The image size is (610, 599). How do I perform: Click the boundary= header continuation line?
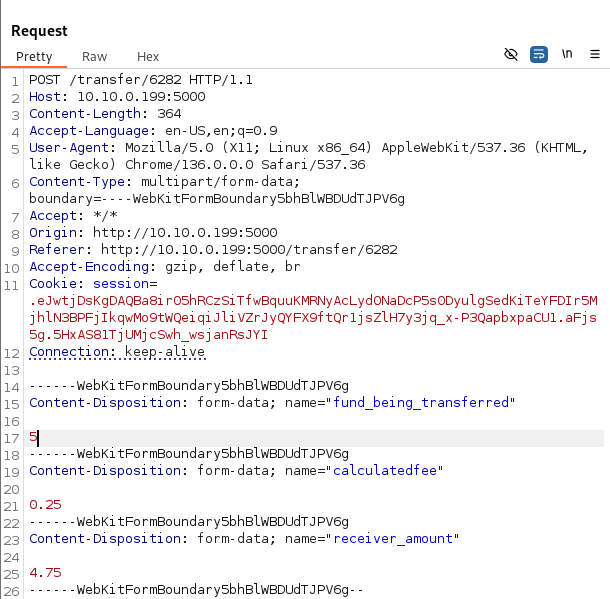point(217,199)
